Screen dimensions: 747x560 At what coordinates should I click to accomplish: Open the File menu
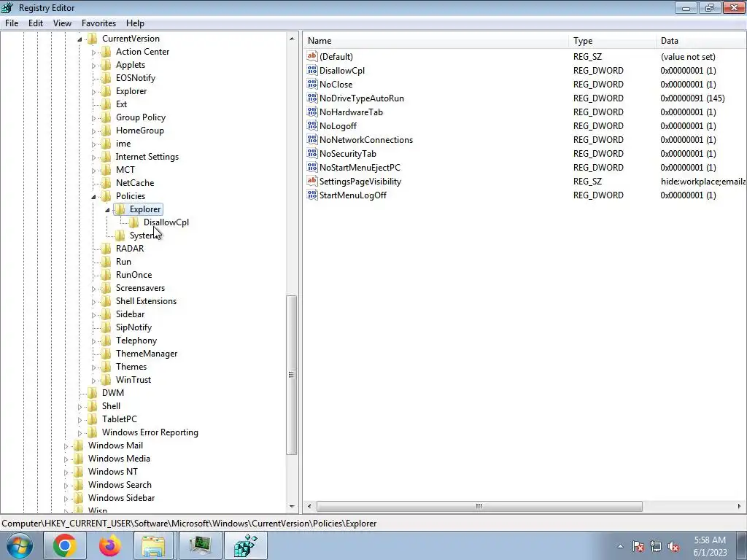tap(12, 23)
